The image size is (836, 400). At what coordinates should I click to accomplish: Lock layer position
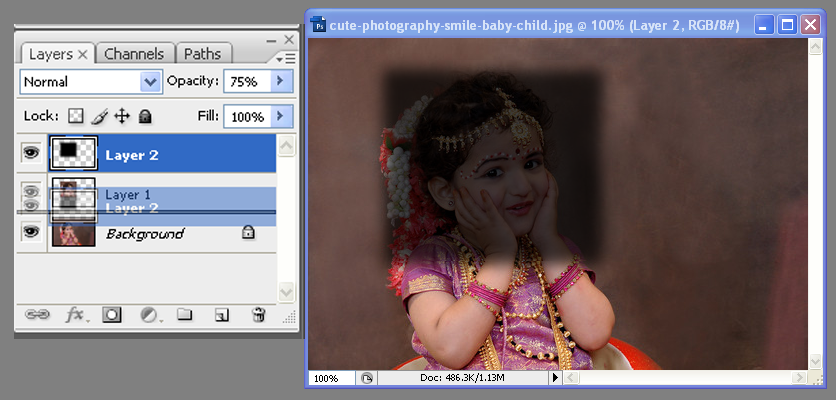point(122,116)
